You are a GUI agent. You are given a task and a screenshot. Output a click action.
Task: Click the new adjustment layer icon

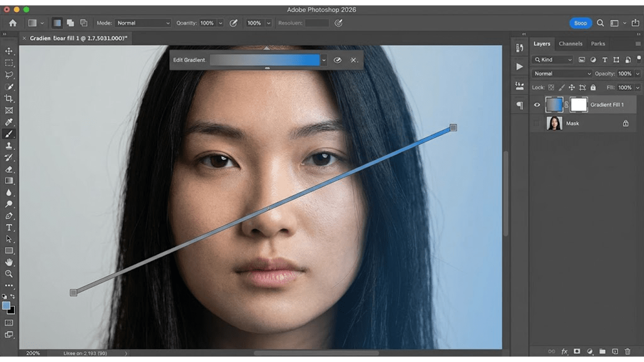click(590, 351)
